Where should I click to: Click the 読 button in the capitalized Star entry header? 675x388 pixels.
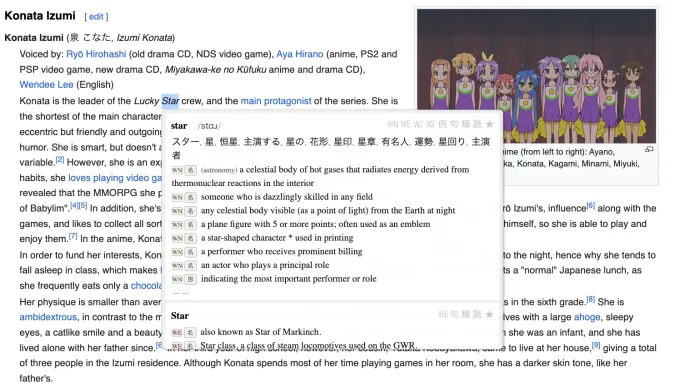tap(477, 314)
